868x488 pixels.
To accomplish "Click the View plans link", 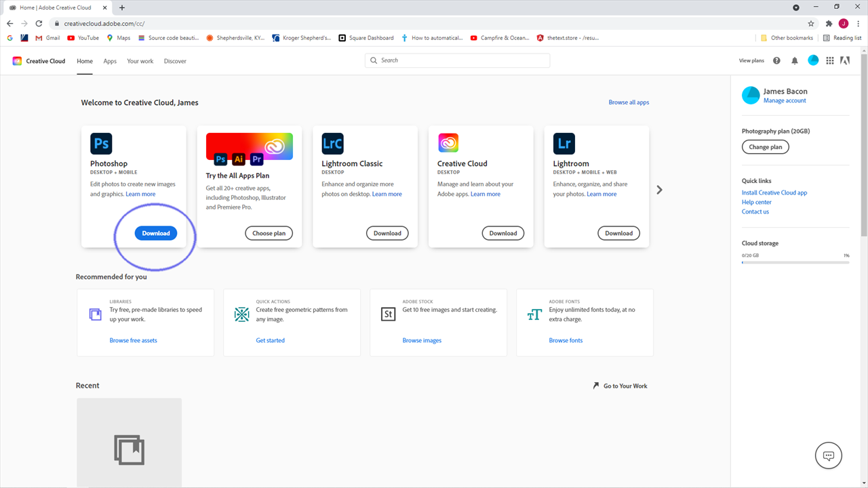I will tap(751, 60).
